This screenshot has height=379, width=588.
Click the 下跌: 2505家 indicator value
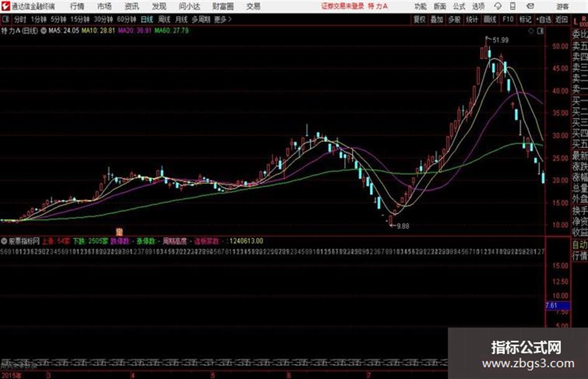click(x=90, y=241)
